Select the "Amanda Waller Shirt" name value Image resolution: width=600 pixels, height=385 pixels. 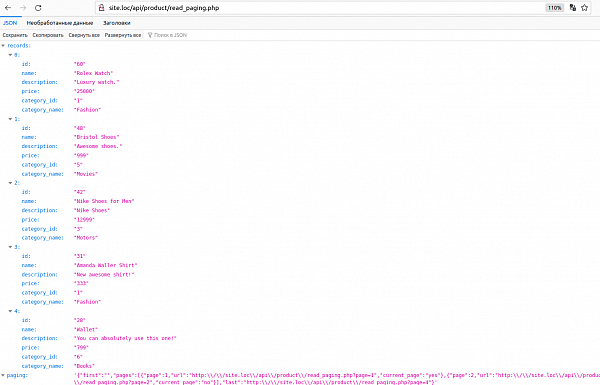pos(106,265)
